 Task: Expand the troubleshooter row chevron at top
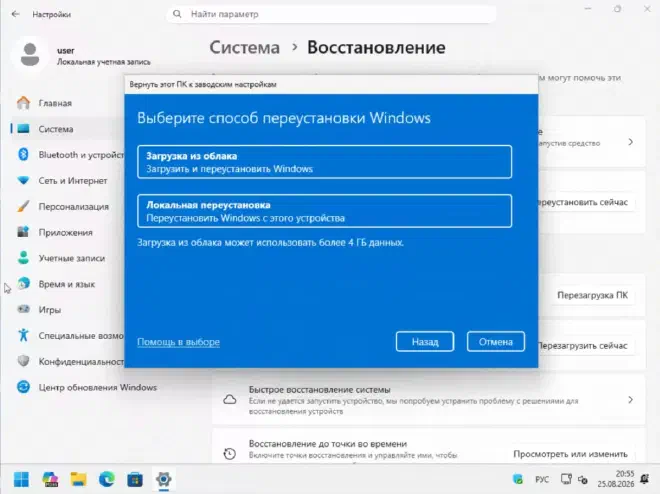pos(630,142)
